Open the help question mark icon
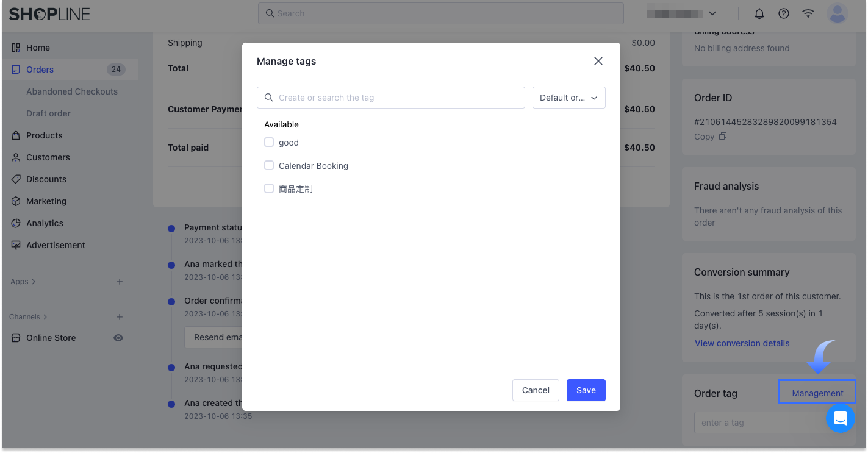 (784, 13)
